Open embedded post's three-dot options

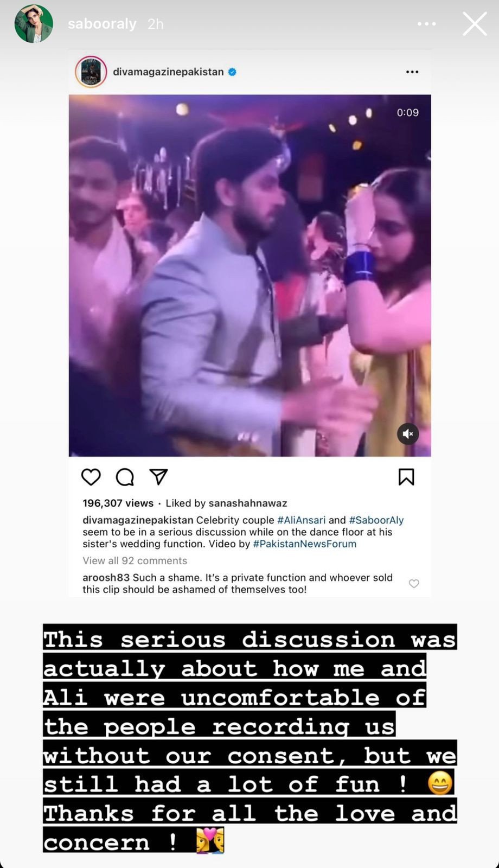click(412, 72)
